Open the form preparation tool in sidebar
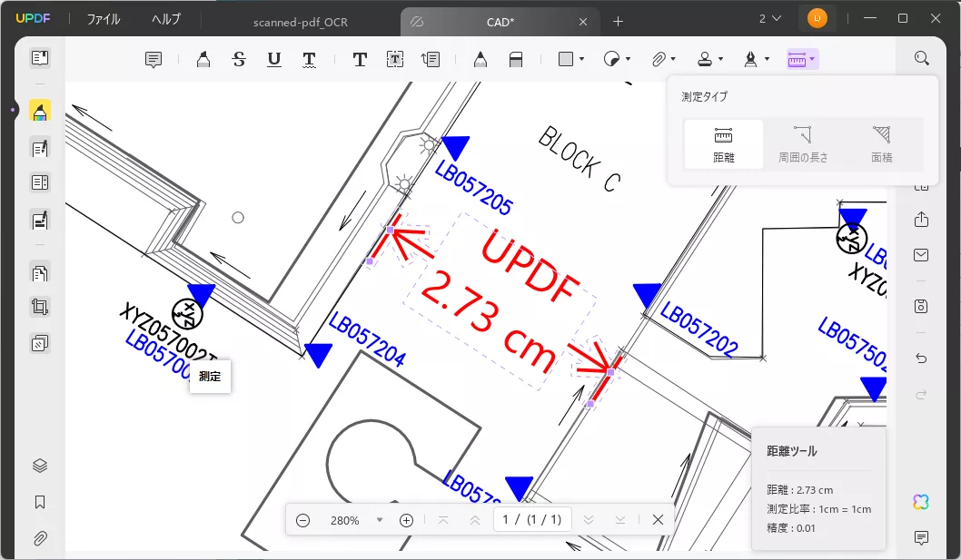This screenshot has height=560, width=961. tap(40, 182)
